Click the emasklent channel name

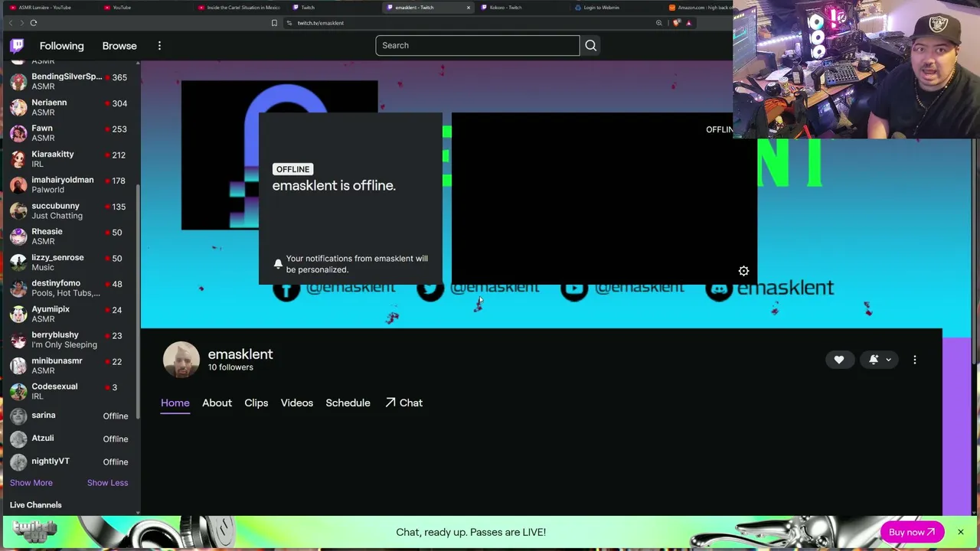240,354
